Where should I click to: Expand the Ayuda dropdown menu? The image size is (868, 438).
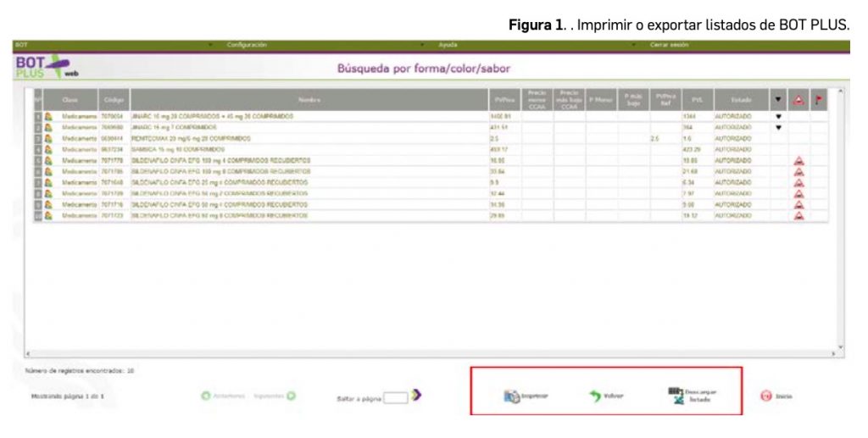pyautogui.click(x=448, y=44)
